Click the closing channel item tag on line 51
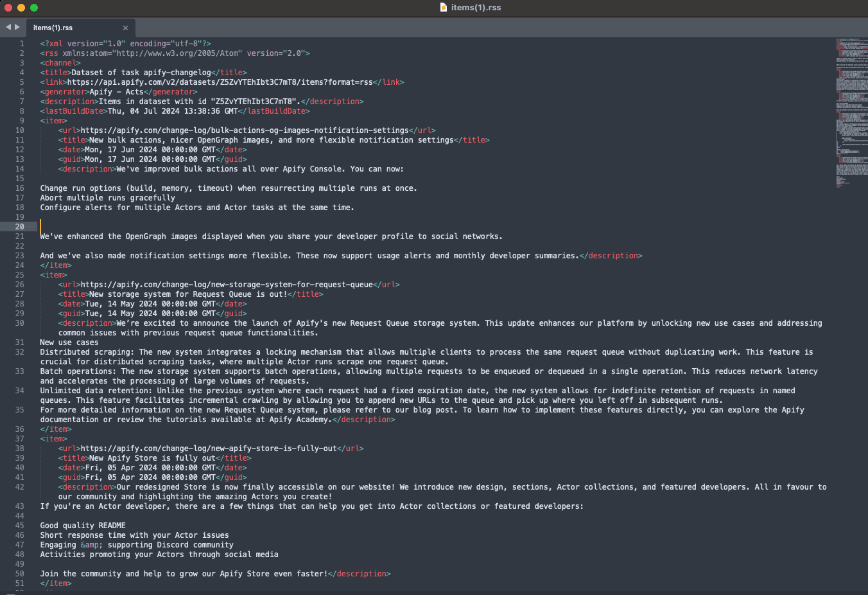The image size is (868, 595). (56, 583)
